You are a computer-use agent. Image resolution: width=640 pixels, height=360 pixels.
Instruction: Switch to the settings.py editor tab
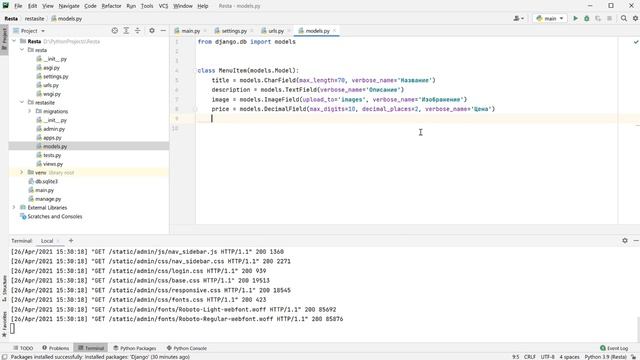click(233, 31)
